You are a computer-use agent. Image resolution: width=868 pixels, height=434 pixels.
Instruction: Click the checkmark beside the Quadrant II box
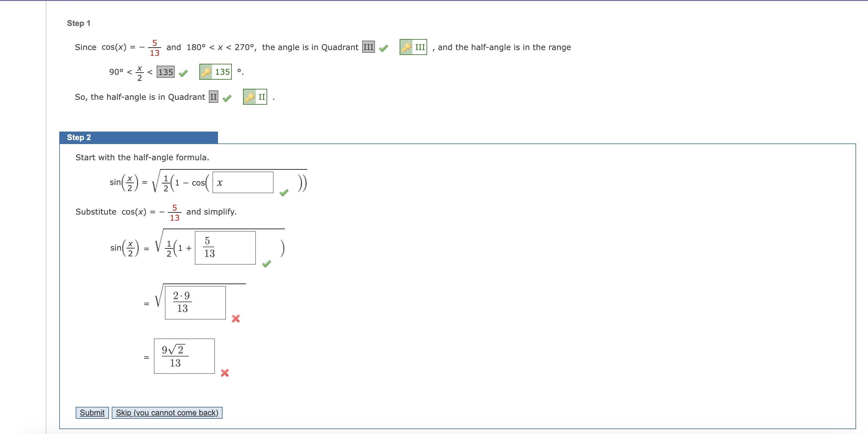pyautogui.click(x=227, y=98)
